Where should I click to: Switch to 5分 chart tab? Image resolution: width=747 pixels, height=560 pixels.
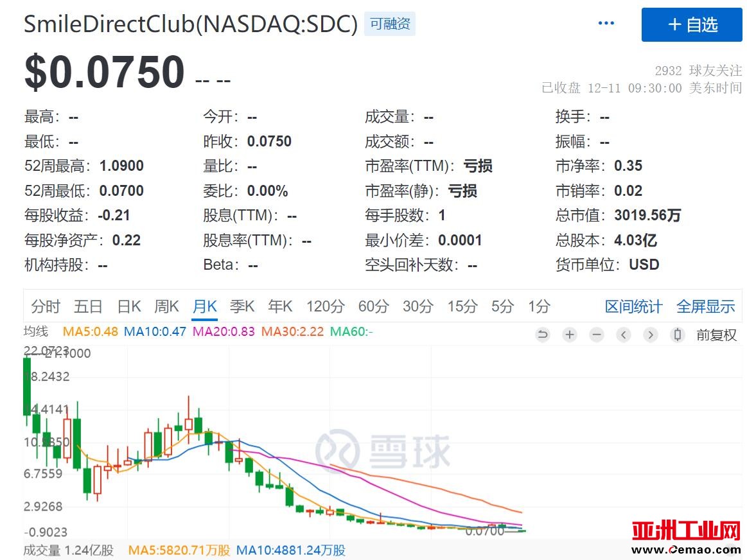tap(503, 306)
